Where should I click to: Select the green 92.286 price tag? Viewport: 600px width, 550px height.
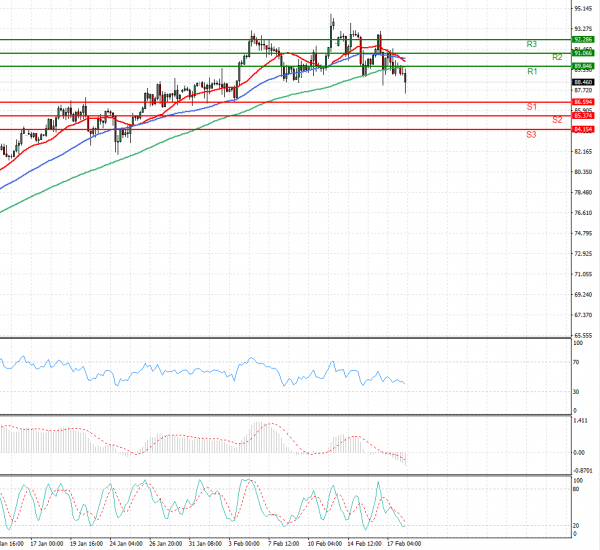(583, 39)
